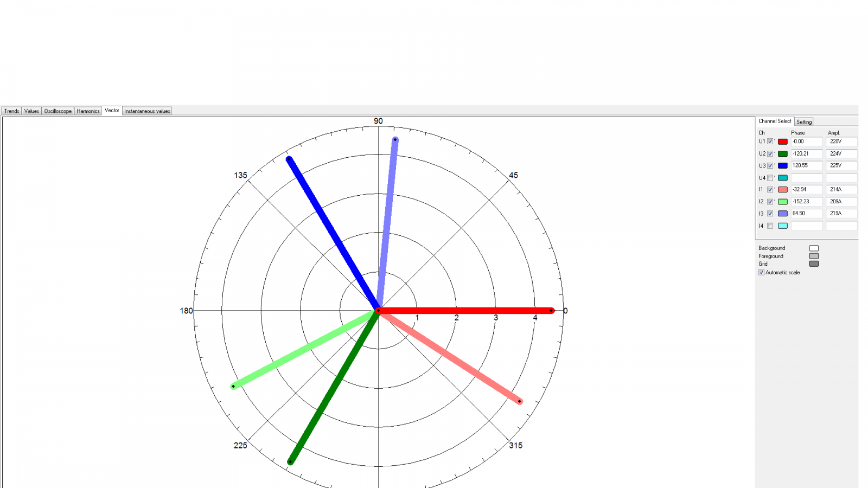This screenshot has height=488, width=868.
Task: Toggle the Automatic scale checkbox
Action: [762, 272]
